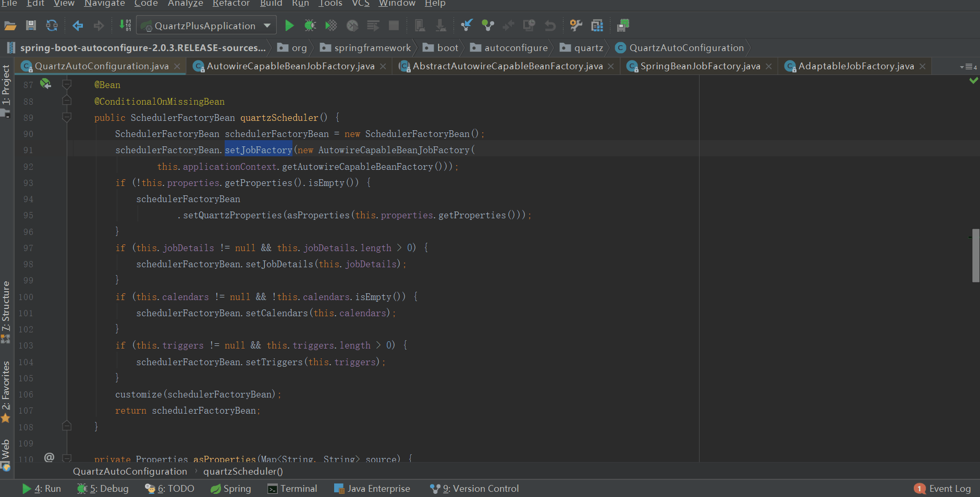Open the File menu
The width and height of the screenshot is (980, 497).
(x=9, y=4)
